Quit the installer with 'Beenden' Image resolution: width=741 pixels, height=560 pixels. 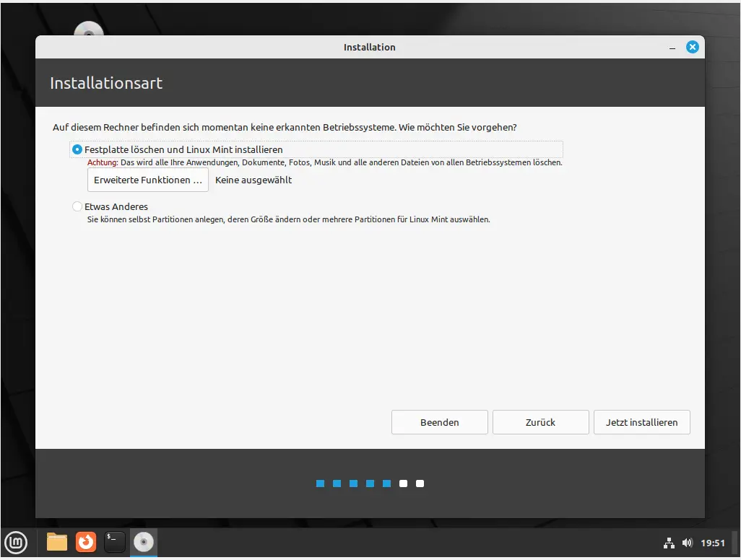pyautogui.click(x=439, y=422)
